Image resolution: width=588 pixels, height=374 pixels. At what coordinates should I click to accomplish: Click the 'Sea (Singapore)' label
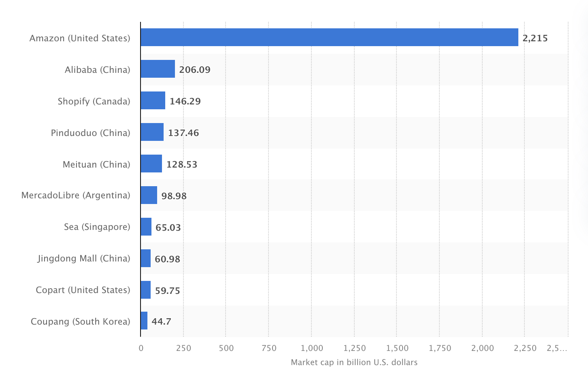[97, 227]
